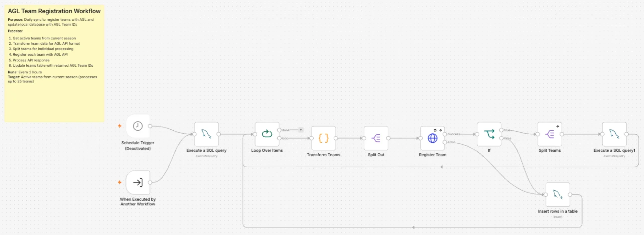Screen dimensions: 644x235
Task: Click the 'Runs: Every 2 hours' note line
Action: tap(25, 72)
